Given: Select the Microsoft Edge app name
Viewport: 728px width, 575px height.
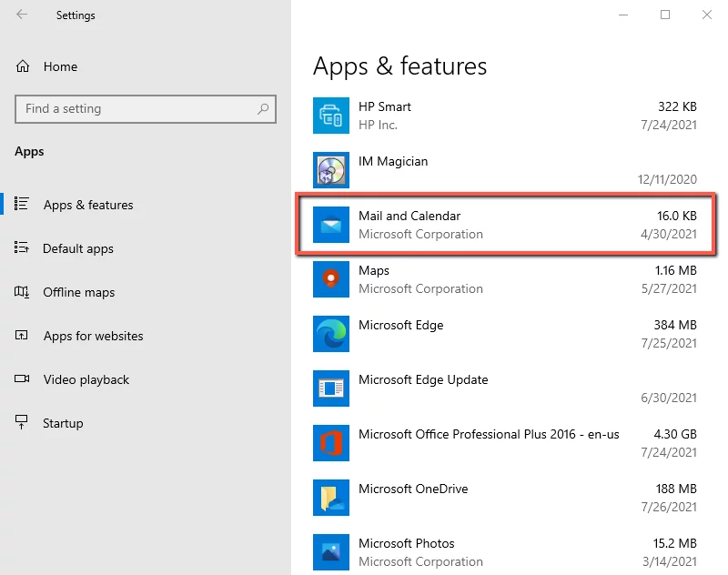Looking at the screenshot, I should (x=401, y=326).
